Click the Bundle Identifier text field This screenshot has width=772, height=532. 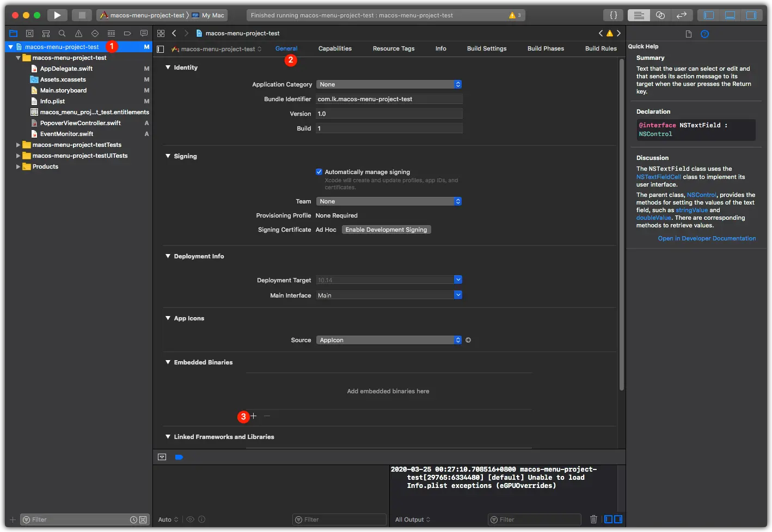[389, 99]
